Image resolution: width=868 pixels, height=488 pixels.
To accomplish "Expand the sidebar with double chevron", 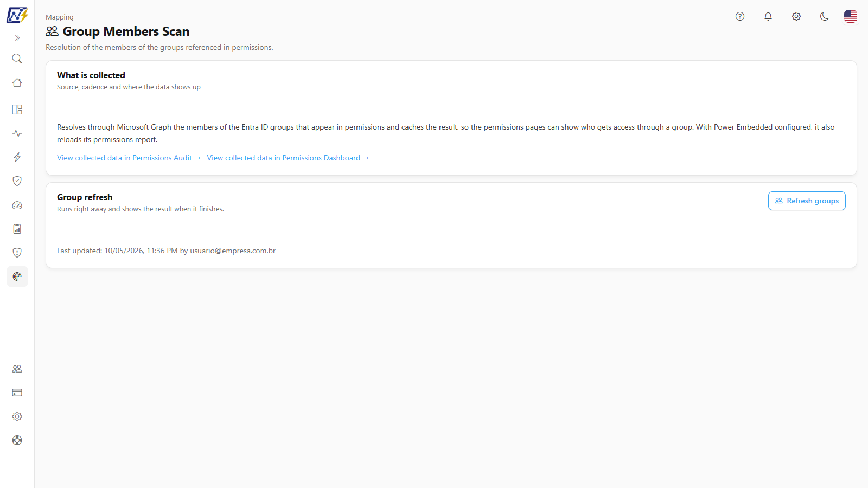I will coord(17,38).
